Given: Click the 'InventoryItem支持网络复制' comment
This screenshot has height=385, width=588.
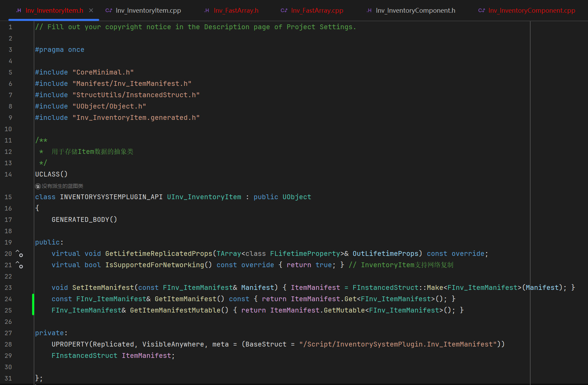Looking at the screenshot, I should pyautogui.click(x=401, y=265).
